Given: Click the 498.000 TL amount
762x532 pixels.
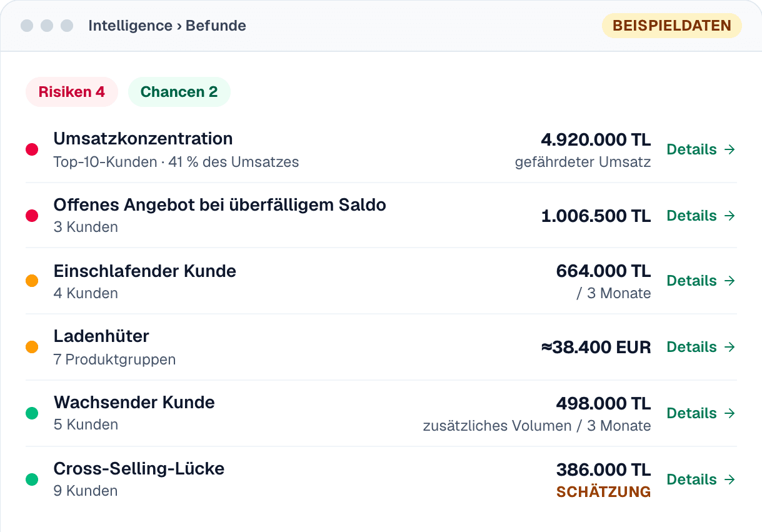Looking at the screenshot, I should [x=604, y=403].
